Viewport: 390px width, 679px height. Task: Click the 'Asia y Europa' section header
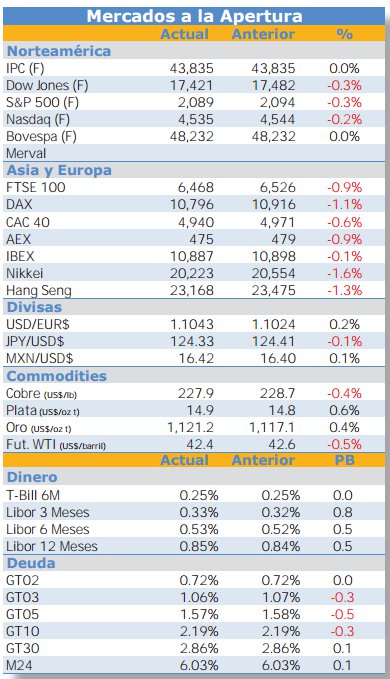(59, 170)
